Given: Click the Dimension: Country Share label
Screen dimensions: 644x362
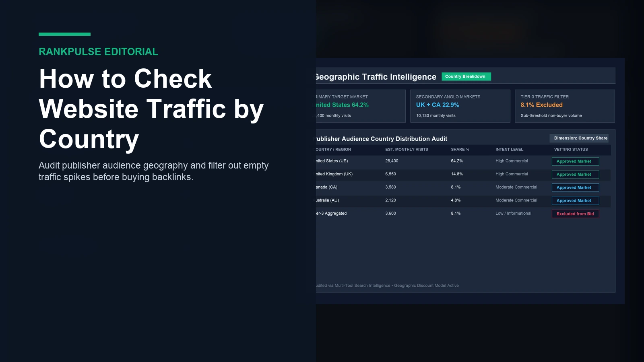Looking at the screenshot, I should [579, 138].
